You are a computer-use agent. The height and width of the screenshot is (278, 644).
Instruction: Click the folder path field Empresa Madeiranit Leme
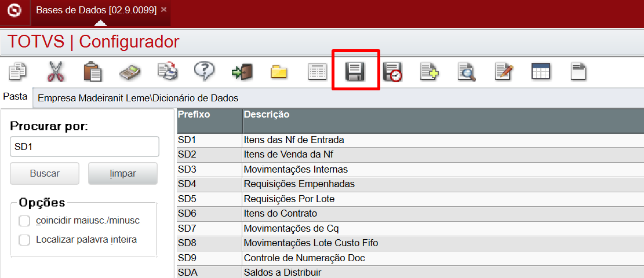tap(338, 98)
